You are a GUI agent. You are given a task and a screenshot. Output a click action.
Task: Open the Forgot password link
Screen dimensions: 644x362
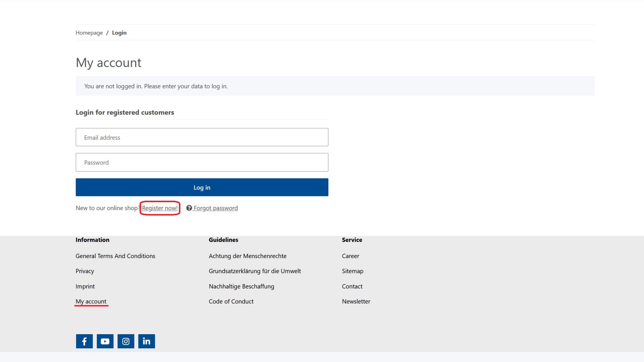coord(216,208)
